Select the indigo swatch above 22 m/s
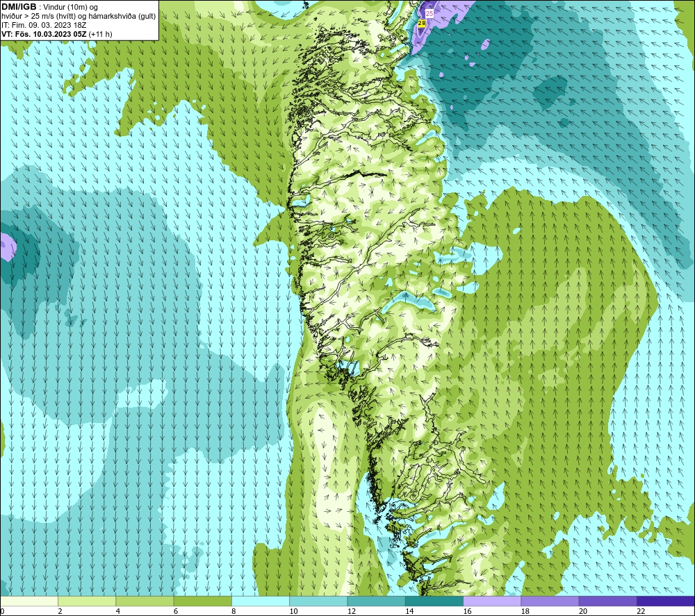This screenshot has height=616, width=695. [x=666, y=601]
